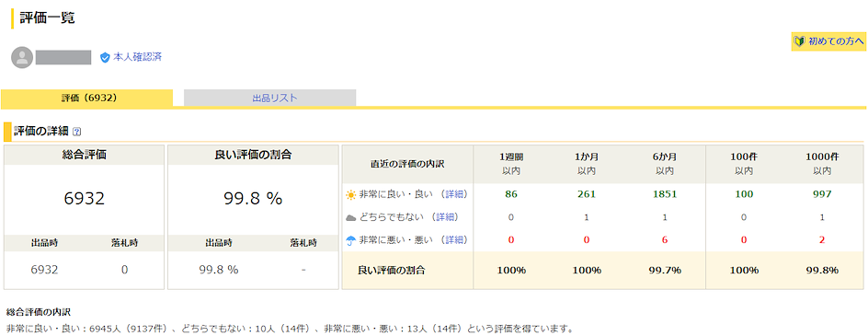Click the 100件 以内 column header
Viewport: 868px width, 336px height.
(744, 164)
